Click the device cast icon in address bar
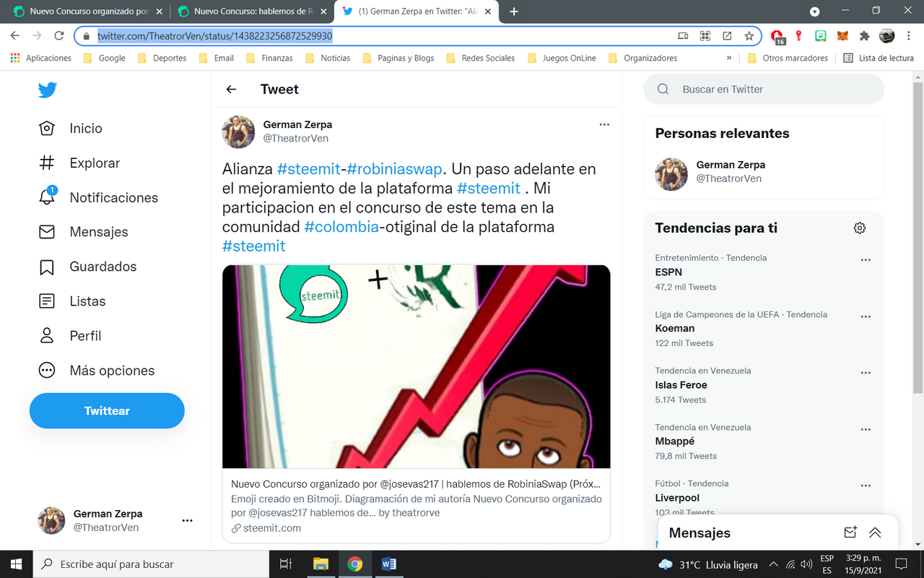 pyautogui.click(x=683, y=35)
